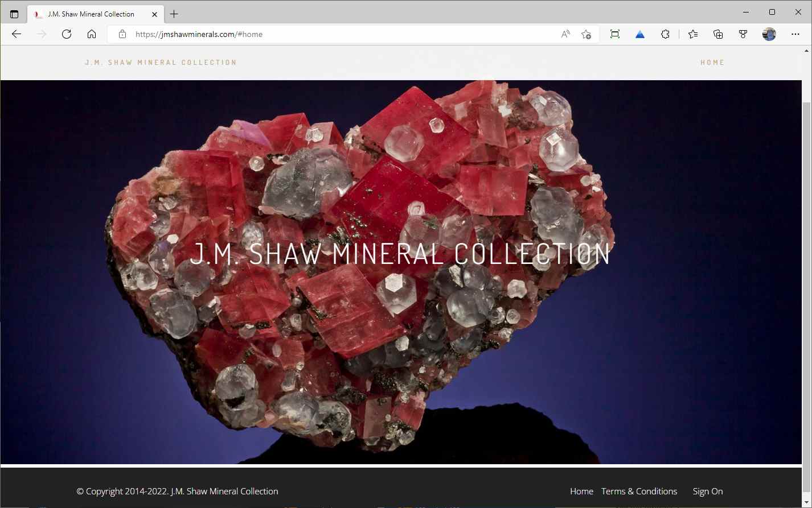This screenshot has width=812, height=508.
Task: Add this page to favorites
Action: (586, 34)
